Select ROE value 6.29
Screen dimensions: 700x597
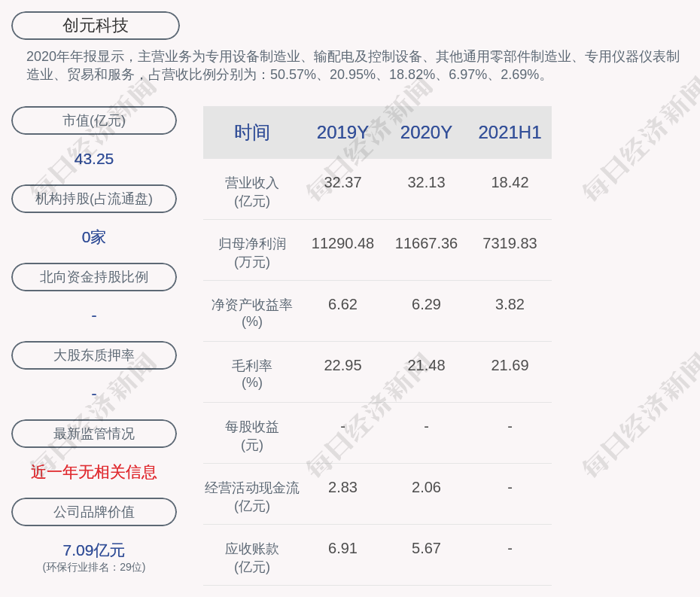click(426, 305)
